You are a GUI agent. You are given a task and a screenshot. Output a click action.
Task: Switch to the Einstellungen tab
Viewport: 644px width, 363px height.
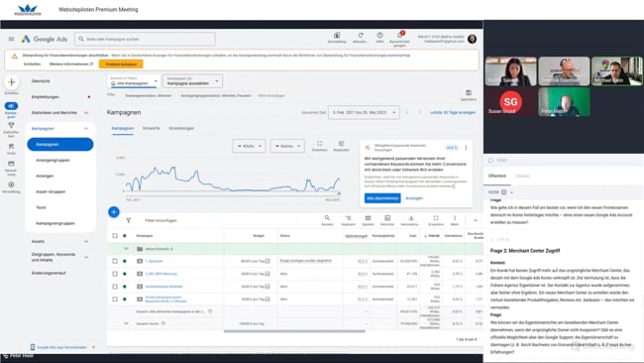tap(181, 128)
